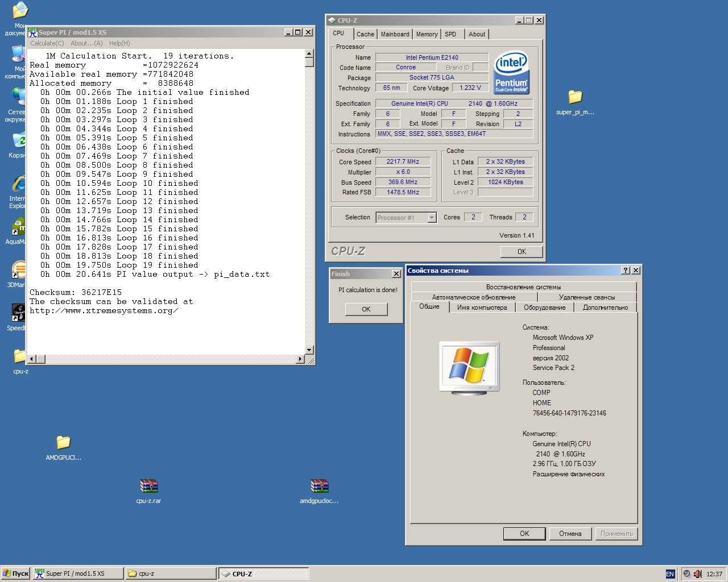Switch to the Memory tab in CPU-Z
Viewport: 728px width, 582px height.
click(x=427, y=34)
